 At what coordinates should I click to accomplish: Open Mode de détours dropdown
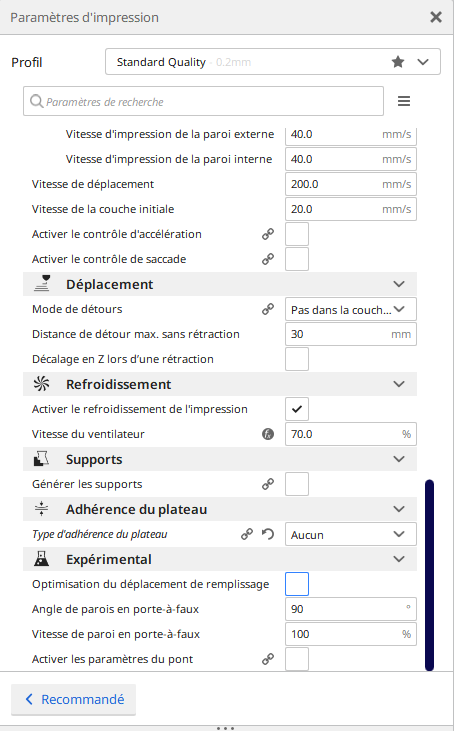[351, 309]
